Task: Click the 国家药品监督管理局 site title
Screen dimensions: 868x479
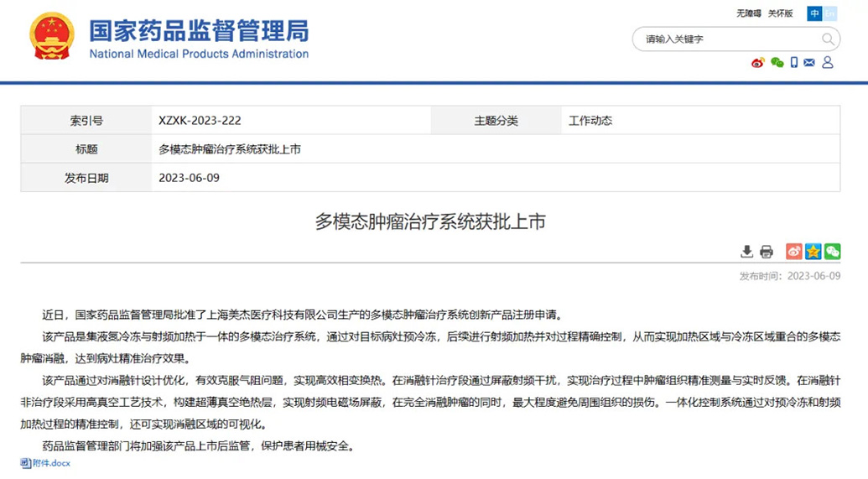Action: pyautogui.click(x=200, y=31)
